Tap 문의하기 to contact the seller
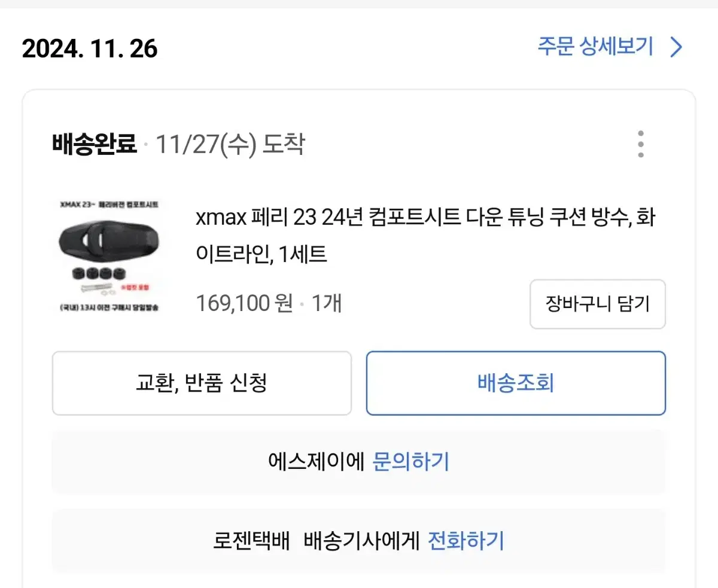 click(x=410, y=462)
